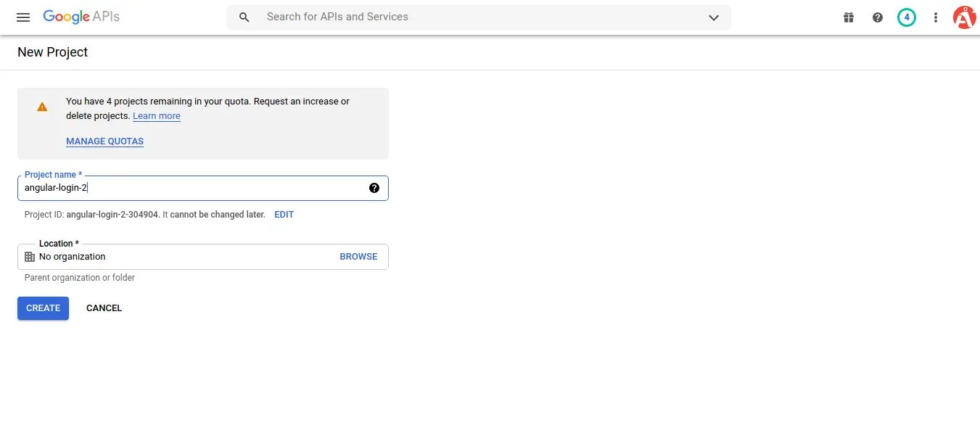The image size is (980, 441).
Task: Click the Google APIs logo
Action: (x=81, y=17)
